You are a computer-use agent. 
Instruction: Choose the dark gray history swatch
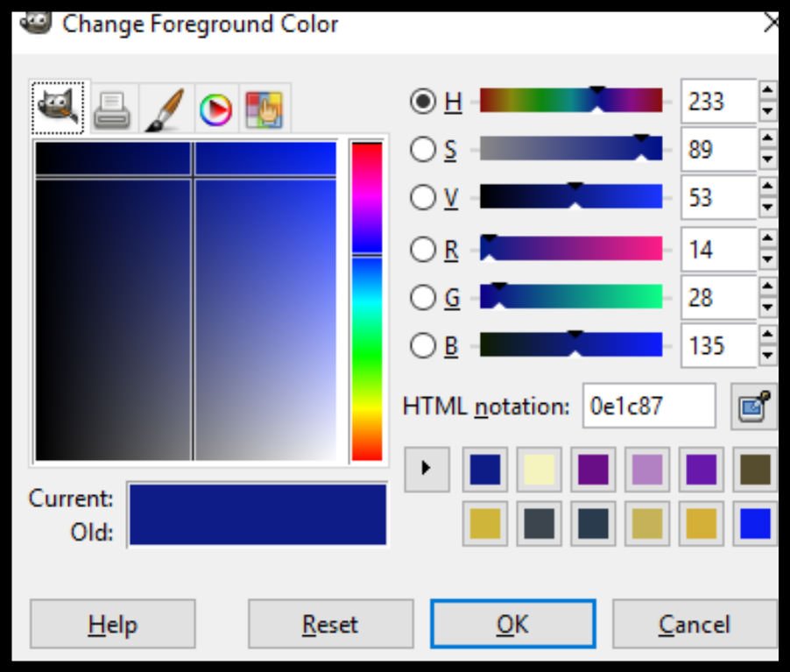click(540, 523)
